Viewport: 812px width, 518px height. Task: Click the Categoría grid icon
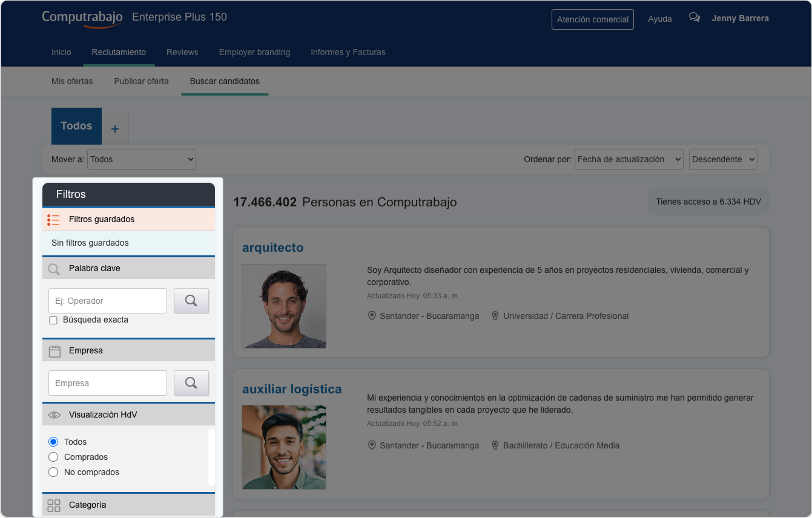pyautogui.click(x=54, y=505)
